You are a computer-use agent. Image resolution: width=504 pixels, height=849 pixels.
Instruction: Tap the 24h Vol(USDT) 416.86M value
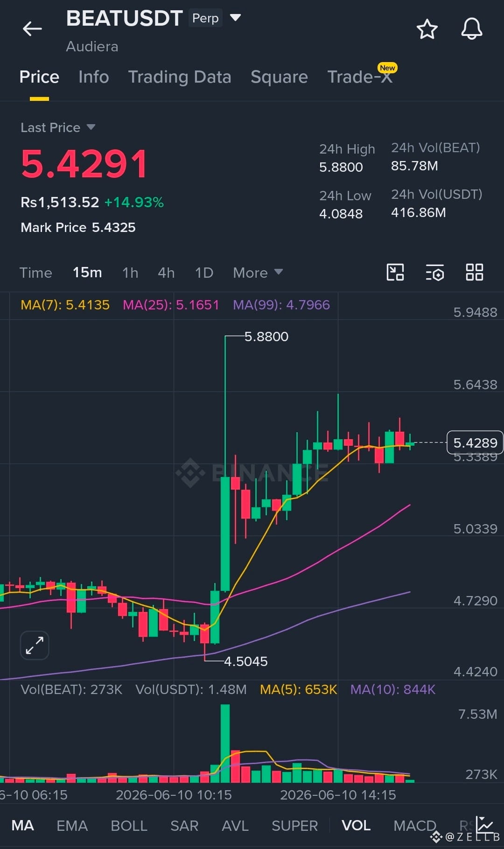click(x=418, y=212)
